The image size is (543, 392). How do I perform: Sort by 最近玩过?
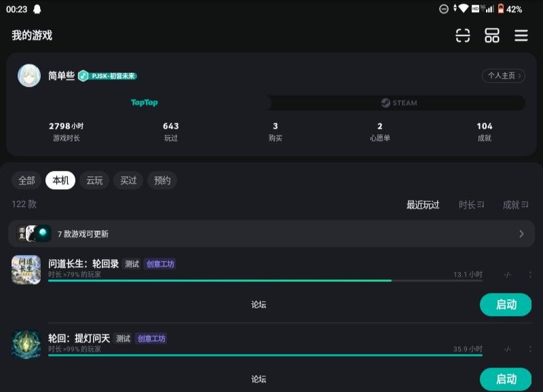tap(423, 205)
